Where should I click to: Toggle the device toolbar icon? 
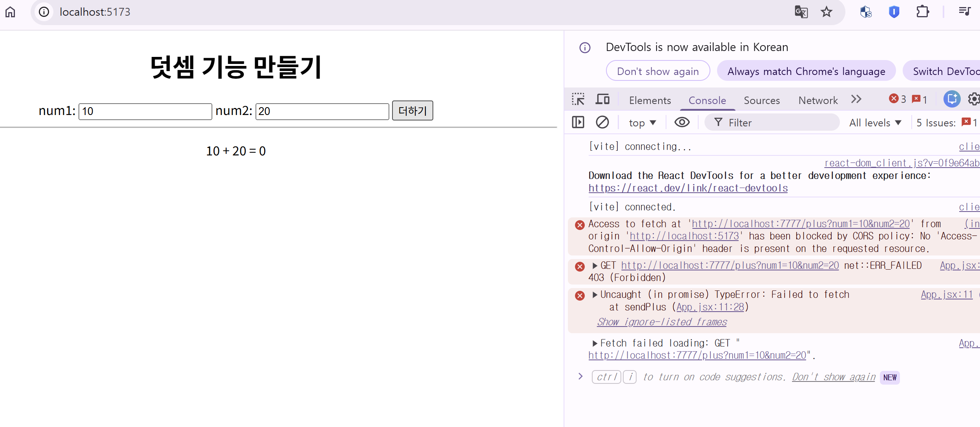(602, 99)
